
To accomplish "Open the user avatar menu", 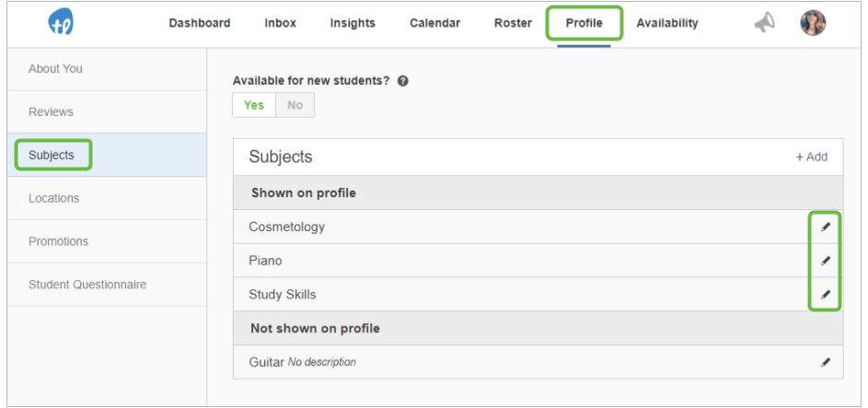I will pyautogui.click(x=813, y=23).
